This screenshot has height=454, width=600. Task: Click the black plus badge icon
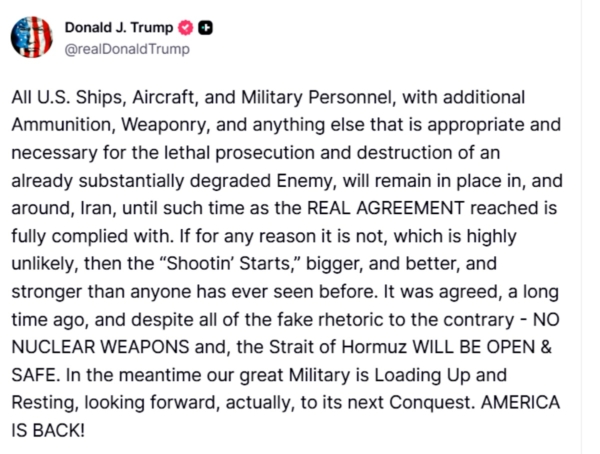coord(205,27)
